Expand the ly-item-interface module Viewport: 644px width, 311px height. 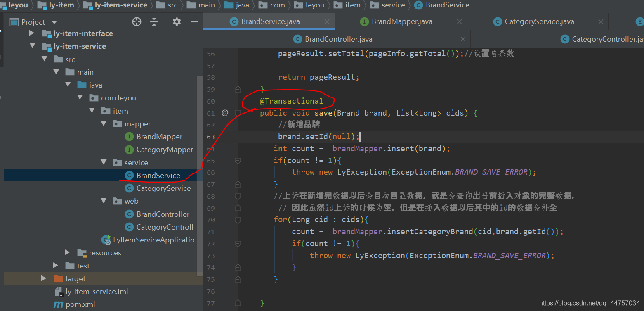point(31,33)
